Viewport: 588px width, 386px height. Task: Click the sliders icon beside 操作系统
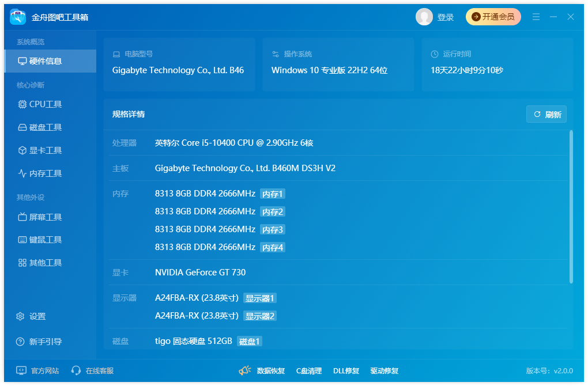point(276,54)
